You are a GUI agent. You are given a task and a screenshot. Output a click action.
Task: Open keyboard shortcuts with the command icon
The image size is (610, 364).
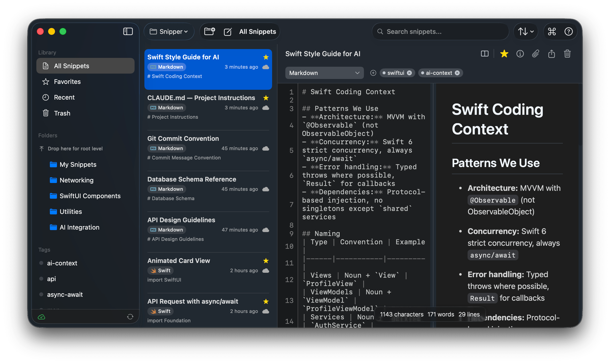pyautogui.click(x=552, y=31)
